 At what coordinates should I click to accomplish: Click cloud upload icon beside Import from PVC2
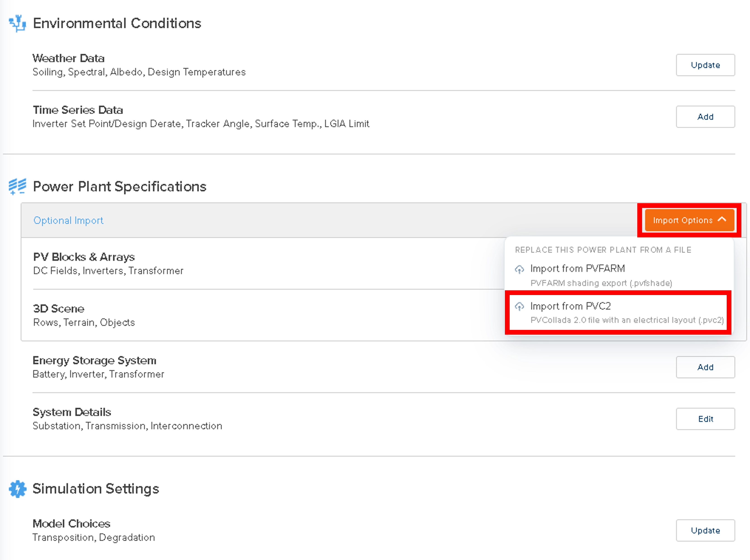click(x=519, y=306)
